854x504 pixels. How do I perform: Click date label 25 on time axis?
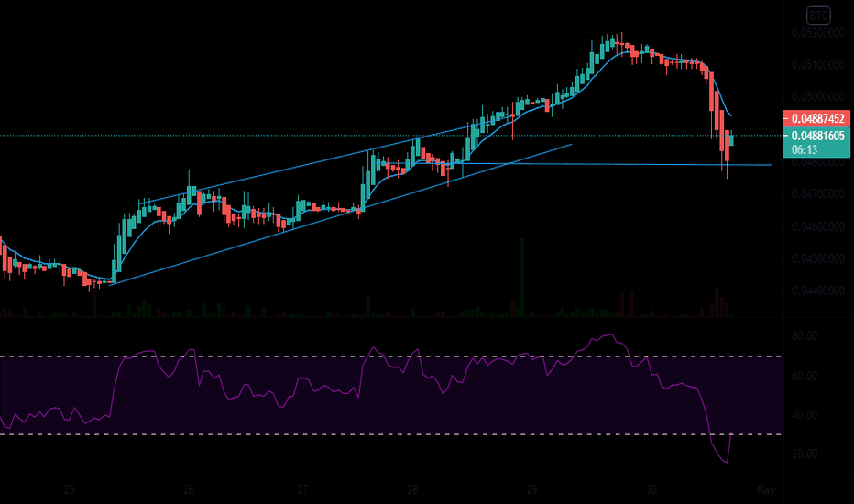point(69,489)
